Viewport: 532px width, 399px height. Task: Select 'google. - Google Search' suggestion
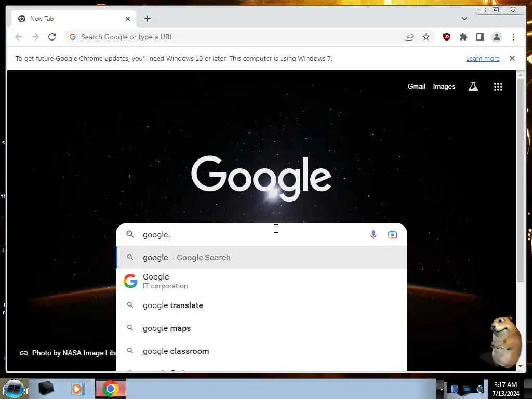tap(261, 258)
